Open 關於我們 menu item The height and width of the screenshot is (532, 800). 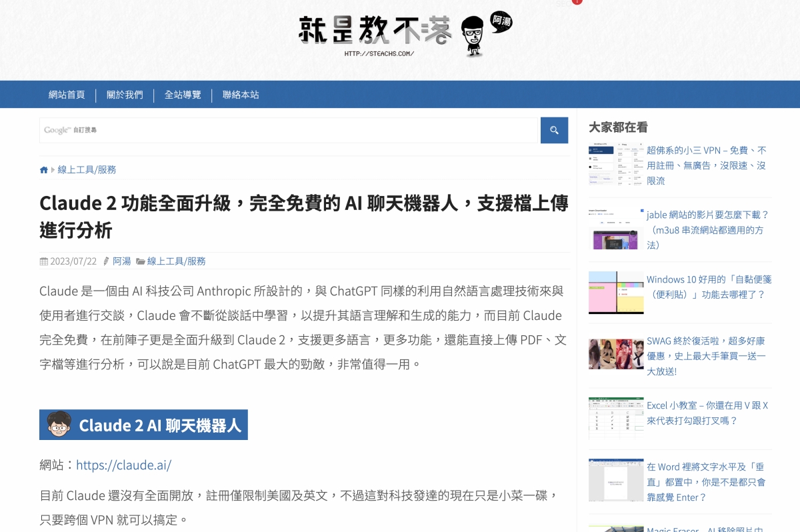point(125,95)
